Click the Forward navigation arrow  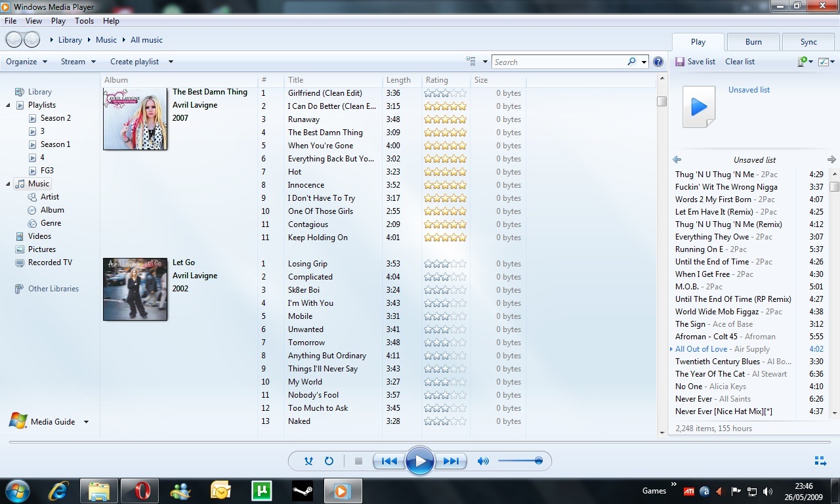click(31, 40)
